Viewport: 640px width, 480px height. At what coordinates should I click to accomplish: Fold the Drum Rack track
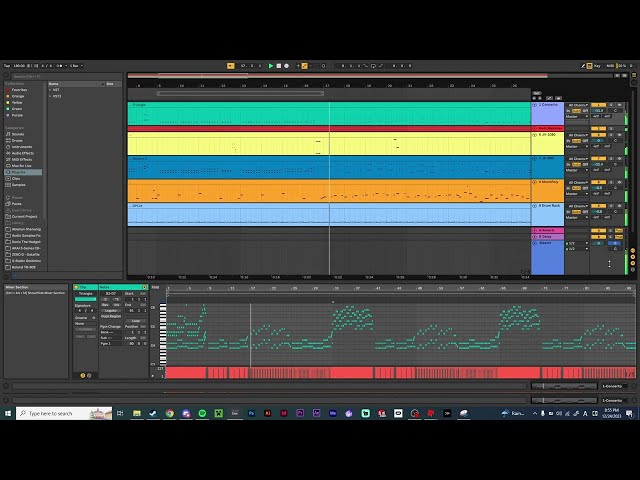coord(535,206)
